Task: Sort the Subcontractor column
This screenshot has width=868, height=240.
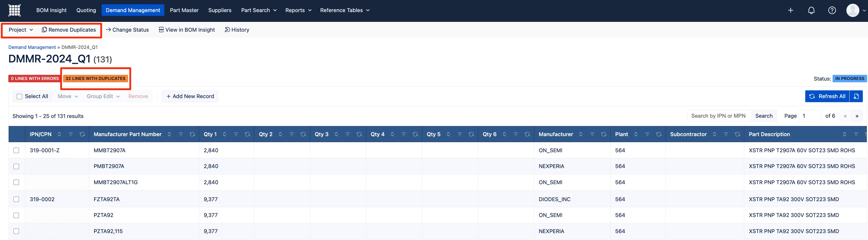Action: [714, 134]
